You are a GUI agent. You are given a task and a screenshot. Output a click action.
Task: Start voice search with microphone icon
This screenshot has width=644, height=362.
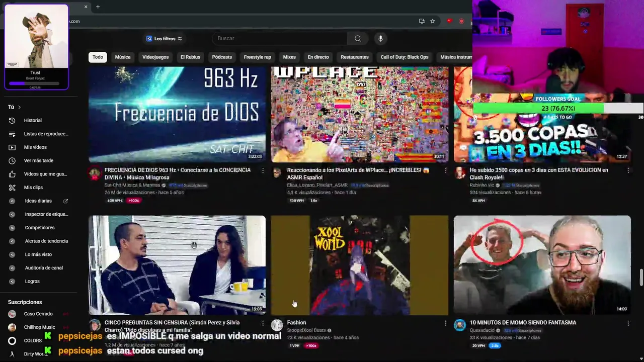pyautogui.click(x=380, y=38)
